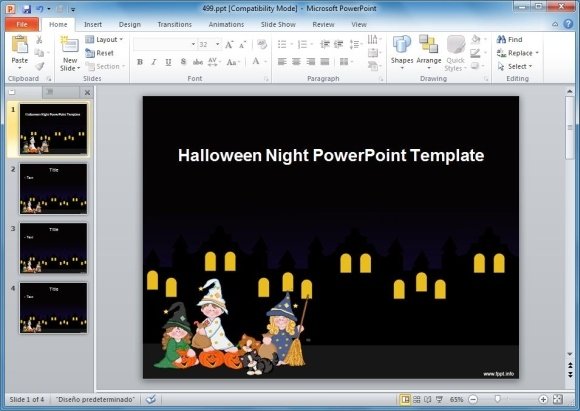Click the Copy icon
Image resolution: width=580 pixels, height=411 pixels.
tap(39, 53)
